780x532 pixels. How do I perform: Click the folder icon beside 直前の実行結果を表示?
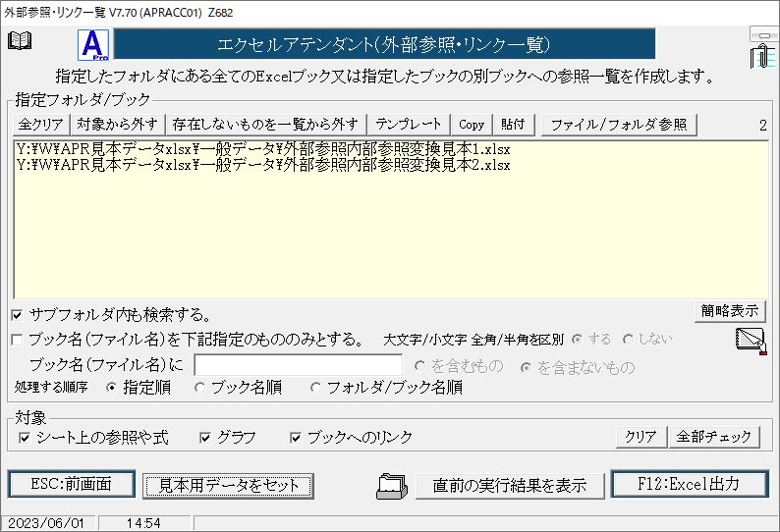[x=392, y=486]
